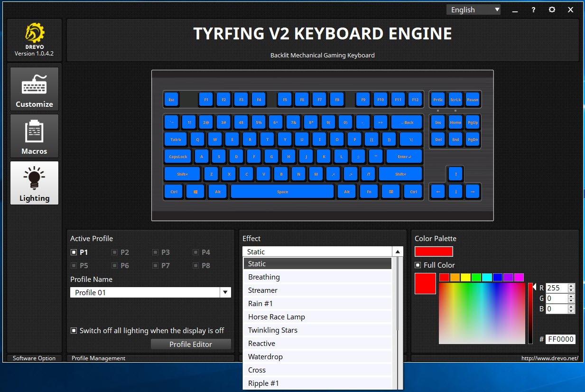Select the Back key
The image size is (585, 392).
pyautogui.click(x=407, y=122)
